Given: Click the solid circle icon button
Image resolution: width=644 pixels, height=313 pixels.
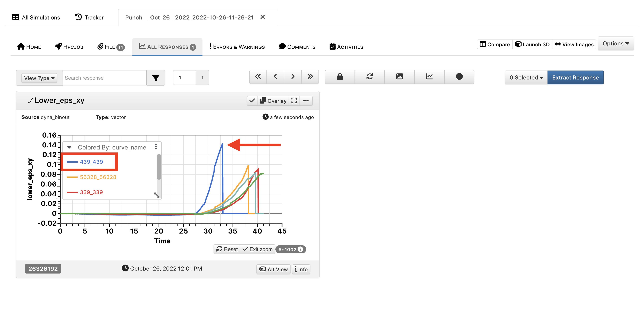Looking at the screenshot, I should click(459, 77).
